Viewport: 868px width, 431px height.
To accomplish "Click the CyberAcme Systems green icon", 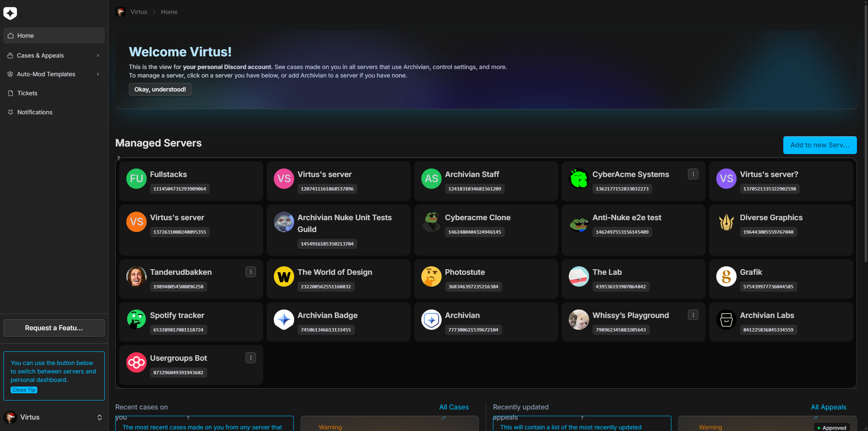I will pos(579,179).
